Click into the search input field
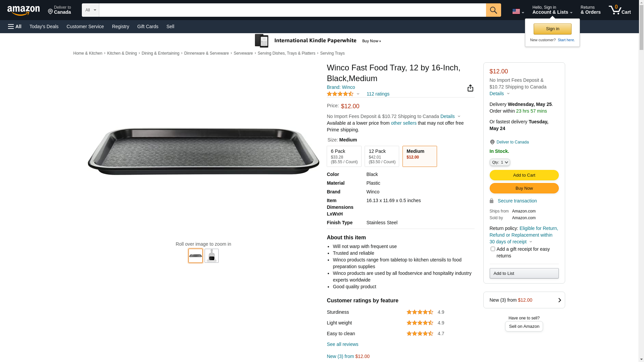This screenshot has height=362, width=644. (x=292, y=10)
